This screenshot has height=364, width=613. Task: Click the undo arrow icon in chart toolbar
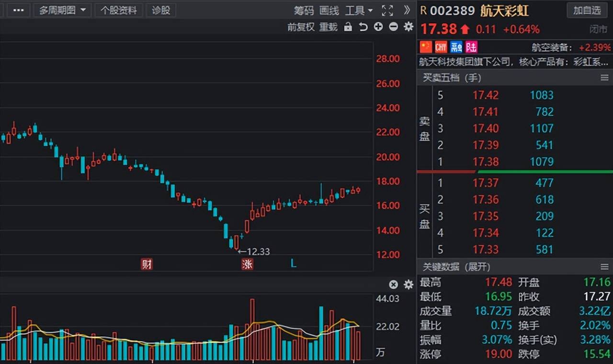coord(363,27)
